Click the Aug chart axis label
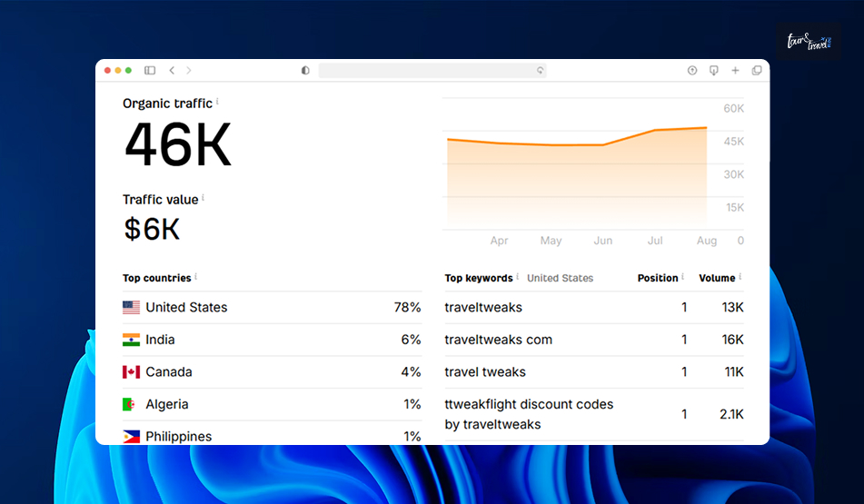This screenshot has height=504, width=864. point(707,241)
